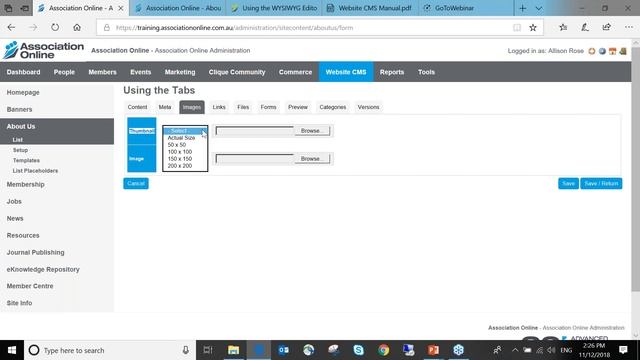Click the Association Online logo
640x360 pixels.
(43, 50)
